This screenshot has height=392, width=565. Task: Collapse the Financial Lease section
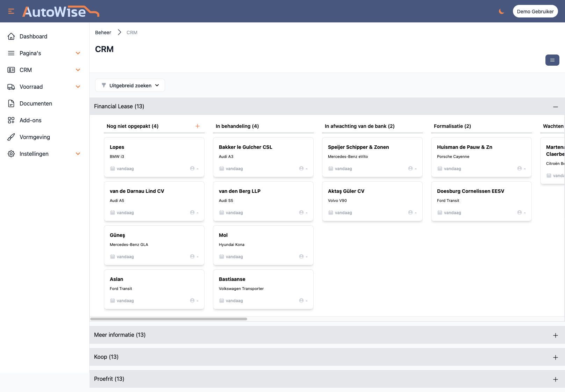[x=555, y=107]
